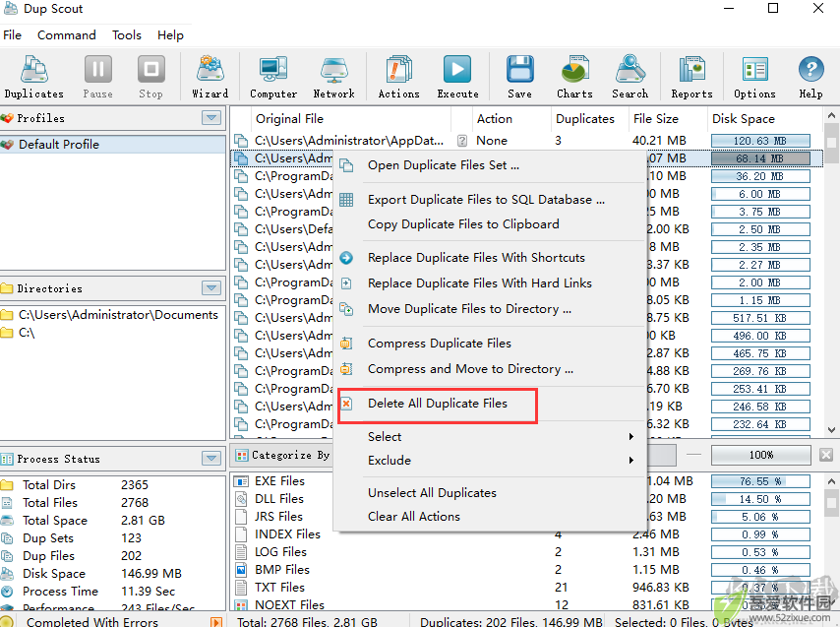Select Replace Duplicate Files With Shortcuts
Viewport: 840px width, 627px height.
coord(476,258)
